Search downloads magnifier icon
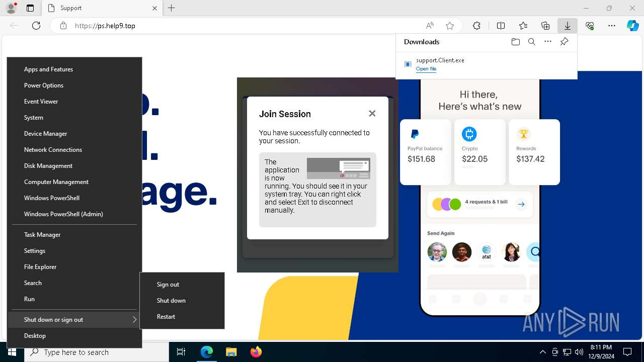This screenshot has height=362, width=644. [x=531, y=42]
